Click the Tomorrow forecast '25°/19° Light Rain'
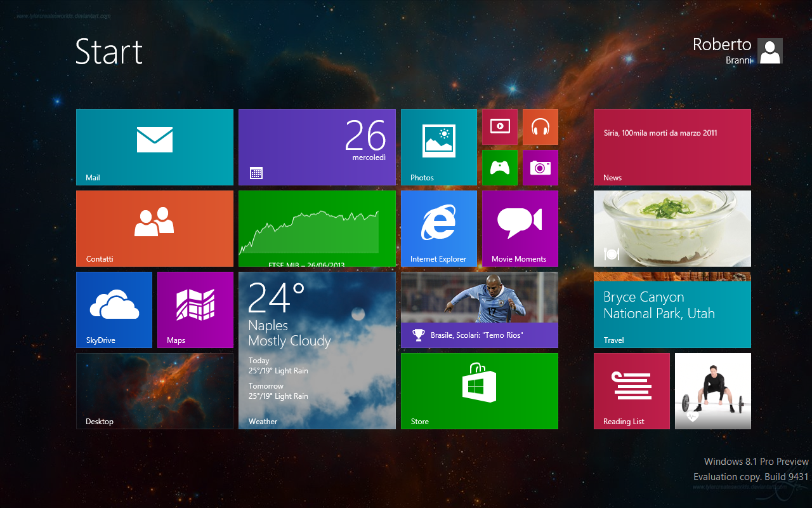Viewport: 812px width, 508px height. click(278, 396)
